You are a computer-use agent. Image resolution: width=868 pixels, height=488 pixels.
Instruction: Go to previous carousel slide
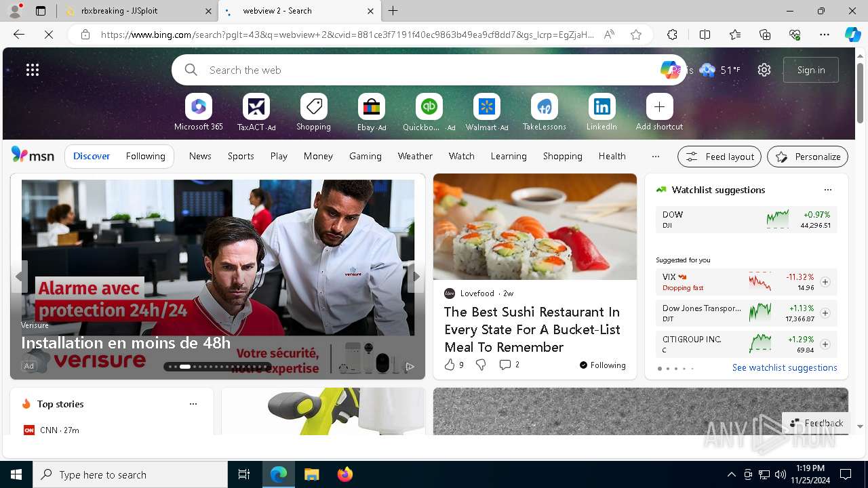tap(19, 277)
